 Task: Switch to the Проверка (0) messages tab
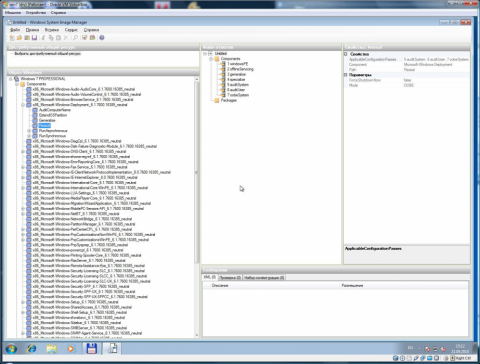[230, 278]
